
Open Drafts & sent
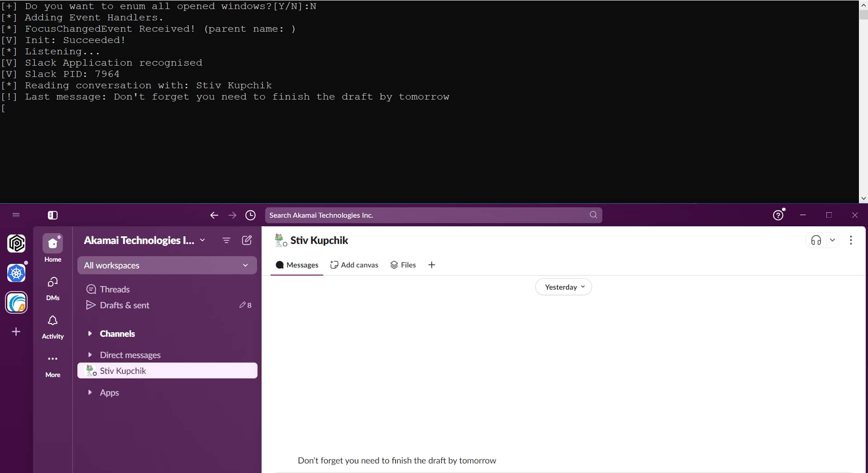pos(124,305)
